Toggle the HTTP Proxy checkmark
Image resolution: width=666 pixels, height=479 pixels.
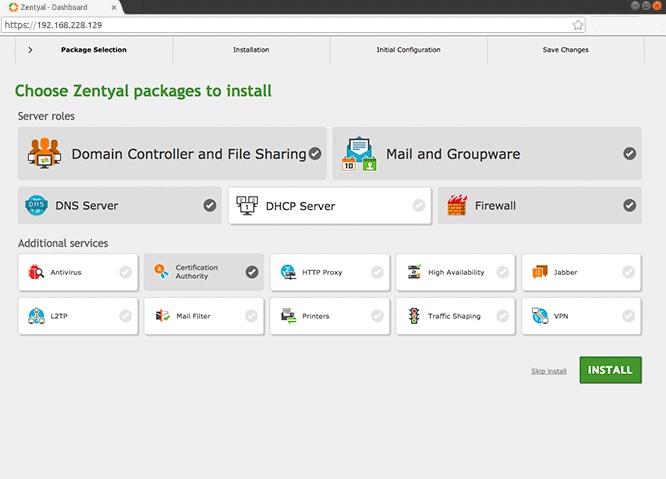tap(377, 272)
